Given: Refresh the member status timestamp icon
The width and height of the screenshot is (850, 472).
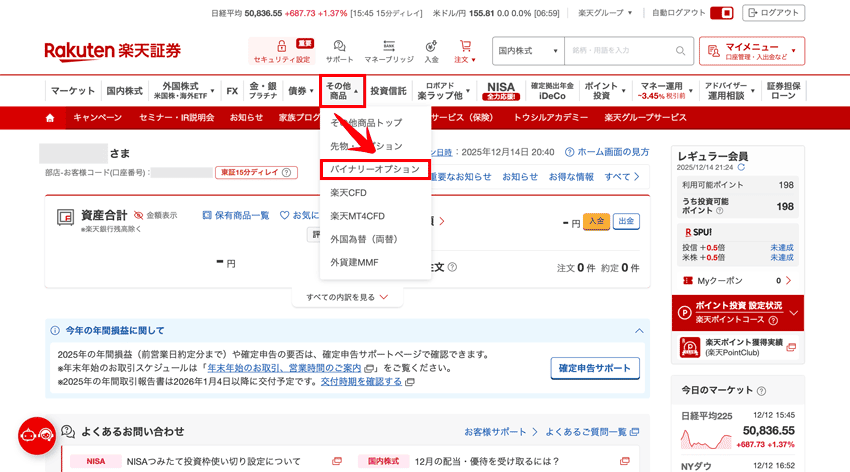Looking at the screenshot, I should 741,167.
